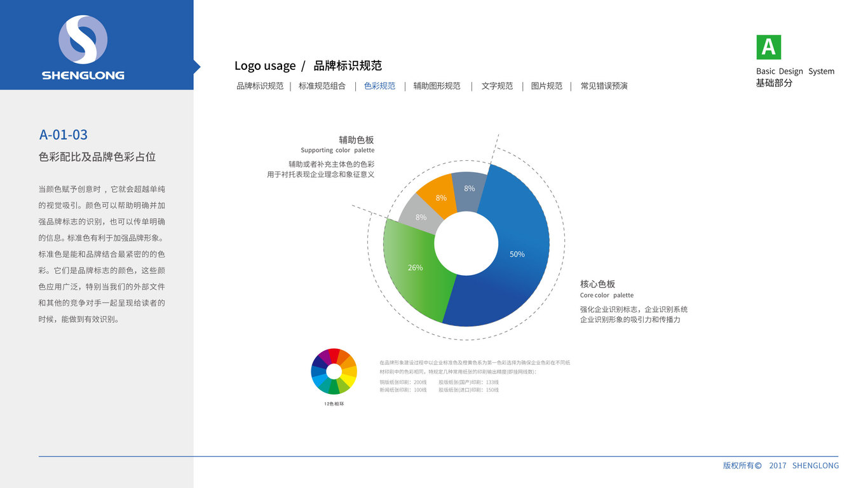Open the 图片规范 tab
Viewport: 868px width, 488px height.
[546, 86]
